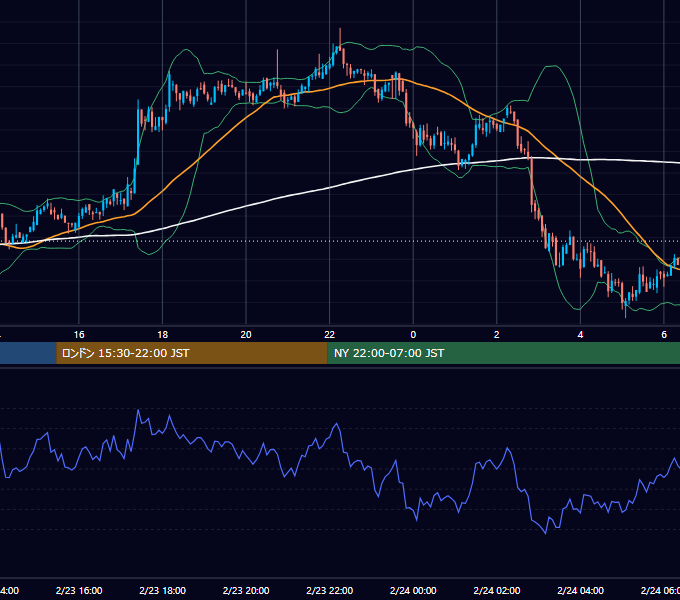680x600 pixels.
Task: Click the 2/23 22:00 label on lower axis
Action: coord(330,590)
